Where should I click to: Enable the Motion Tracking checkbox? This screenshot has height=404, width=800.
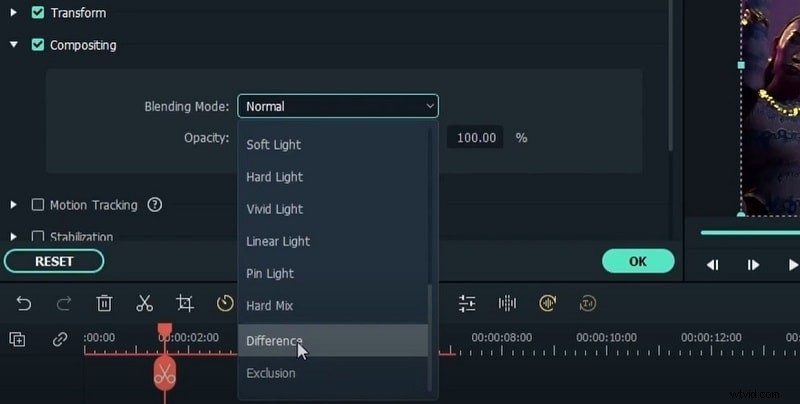[x=38, y=205]
